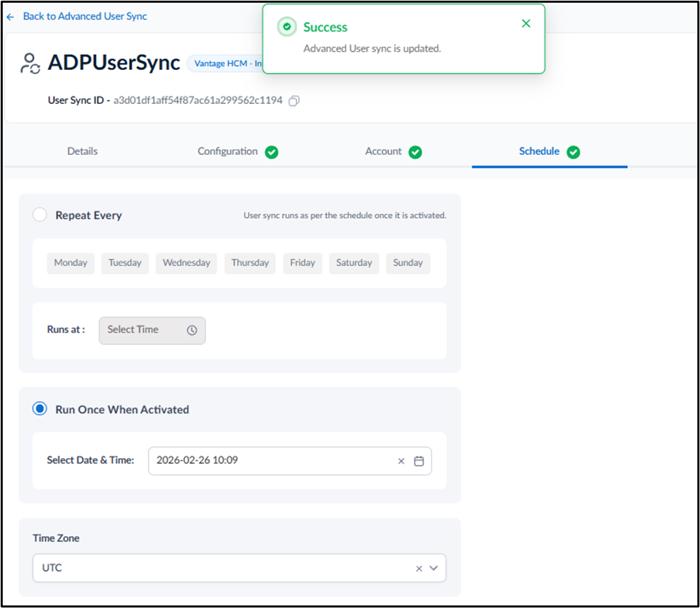This screenshot has height=608, width=700.
Task: Select the Repeat Every radio button
Action: [39, 215]
